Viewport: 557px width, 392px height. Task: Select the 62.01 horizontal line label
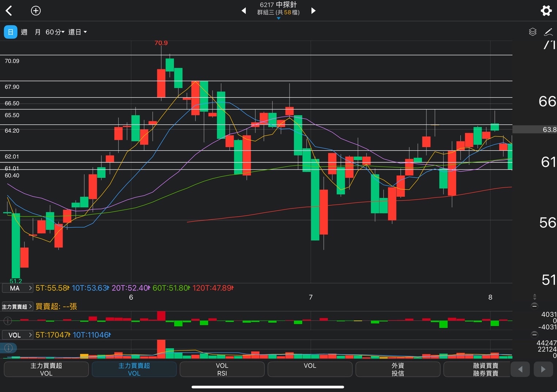[12, 157]
